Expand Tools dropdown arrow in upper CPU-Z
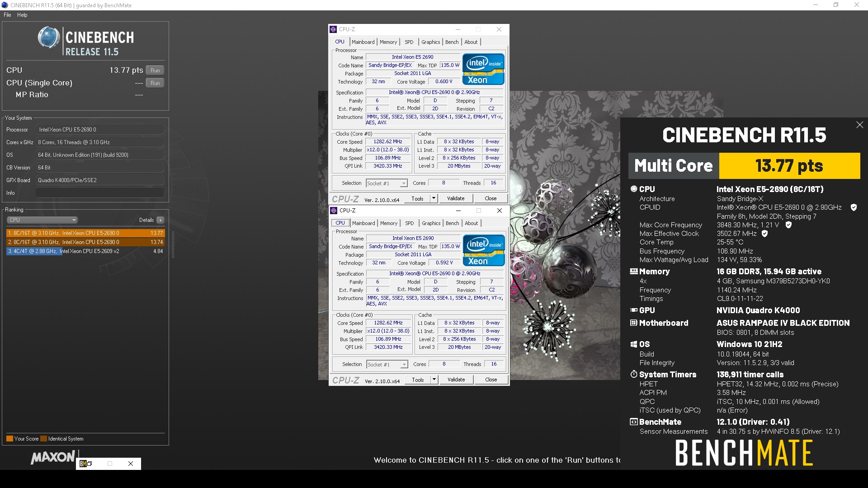The height and width of the screenshot is (488, 868). point(434,198)
